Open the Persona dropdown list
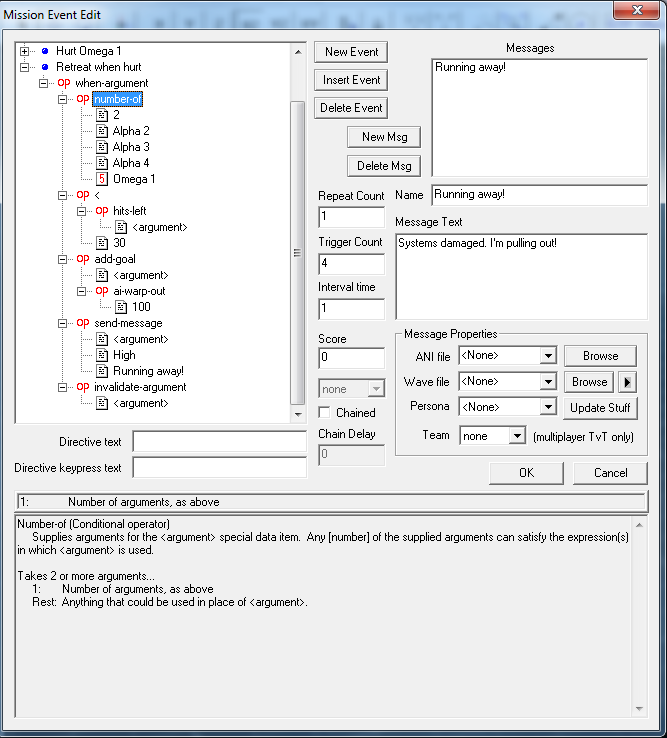This screenshot has height=738, width=667. point(546,407)
